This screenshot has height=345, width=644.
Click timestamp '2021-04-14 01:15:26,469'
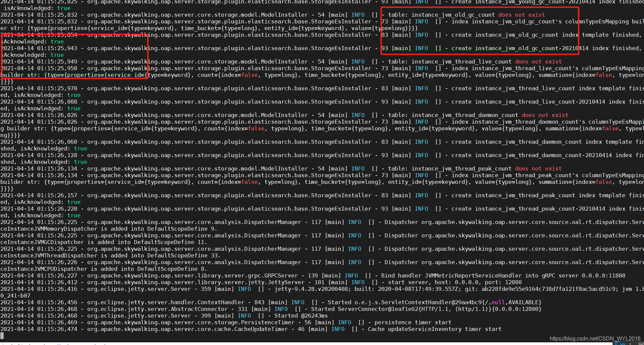tap(39, 322)
